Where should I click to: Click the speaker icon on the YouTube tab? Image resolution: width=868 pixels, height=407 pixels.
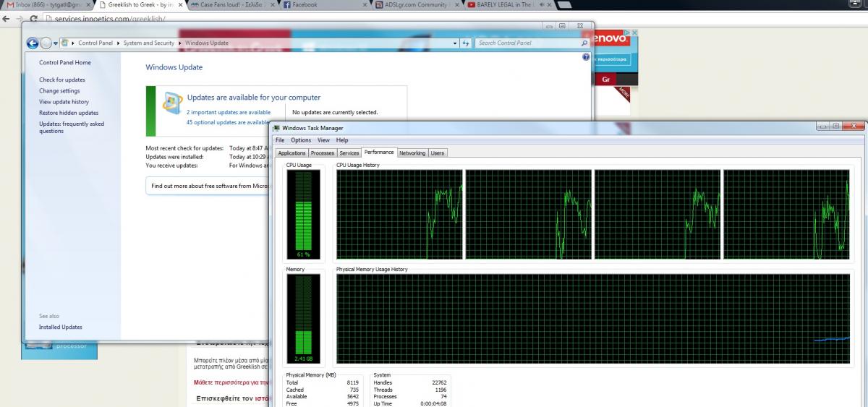[540, 5]
